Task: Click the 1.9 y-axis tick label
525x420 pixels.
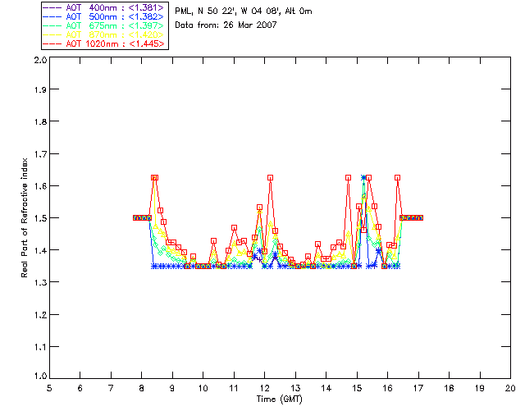Action: 40,89
